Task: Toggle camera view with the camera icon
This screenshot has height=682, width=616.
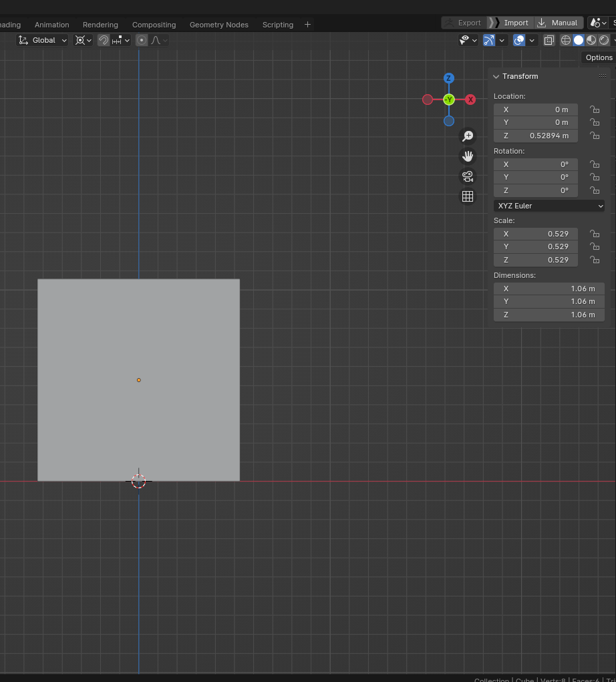Action: (x=468, y=176)
